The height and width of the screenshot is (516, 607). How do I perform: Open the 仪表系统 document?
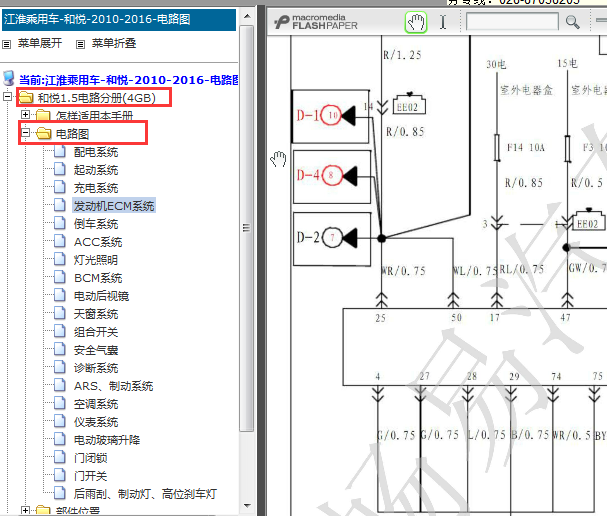(96, 422)
